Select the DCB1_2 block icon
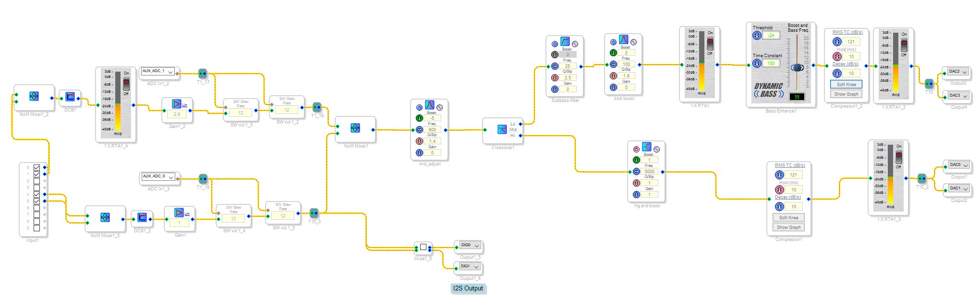 click(142, 217)
